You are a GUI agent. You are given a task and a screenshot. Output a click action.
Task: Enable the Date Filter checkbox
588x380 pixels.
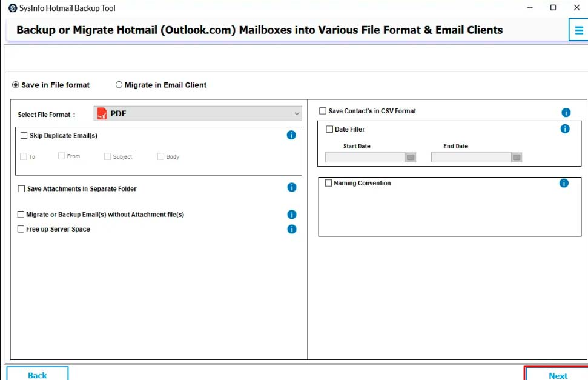point(329,129)
